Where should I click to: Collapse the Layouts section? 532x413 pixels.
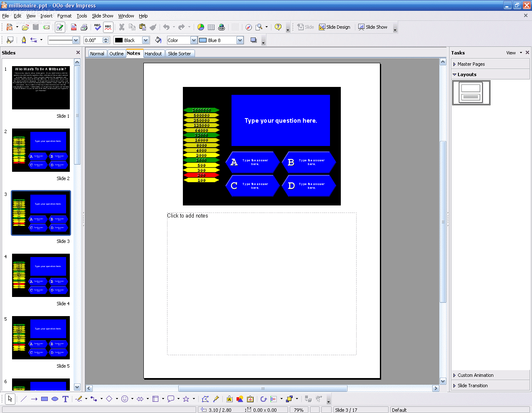click(x=490, y=74)
